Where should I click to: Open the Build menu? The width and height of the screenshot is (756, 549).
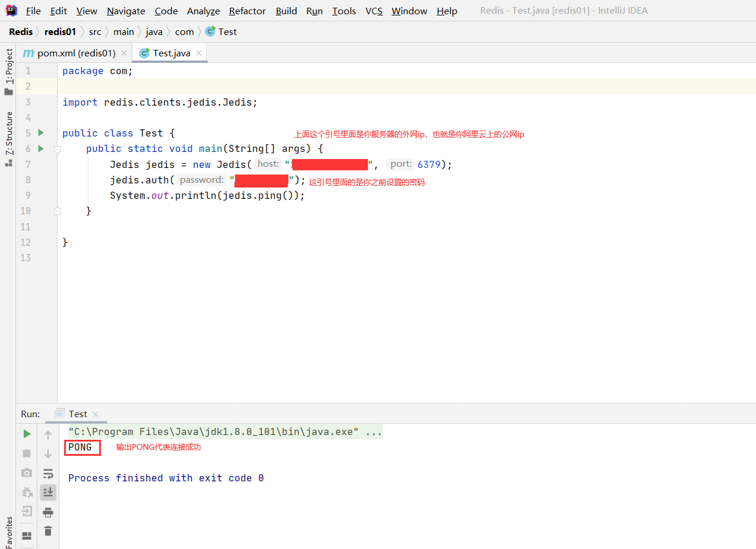click(286, 11)
